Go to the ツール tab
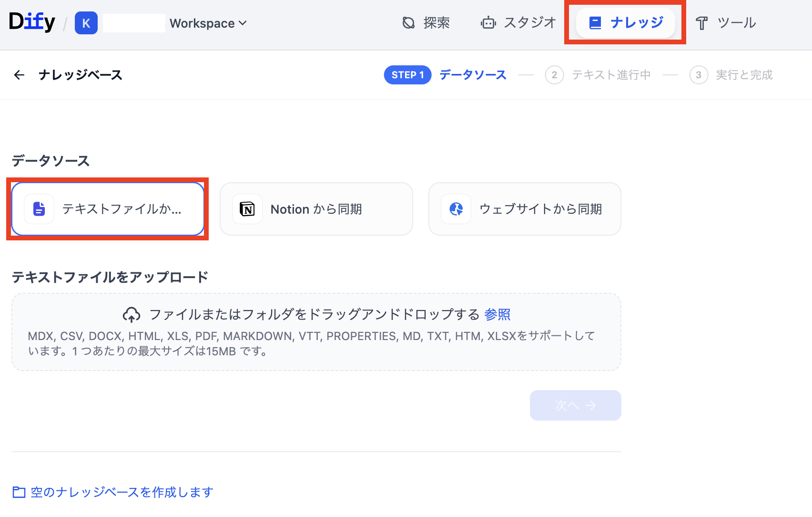The image size is (812, 517). click(726, 23)
